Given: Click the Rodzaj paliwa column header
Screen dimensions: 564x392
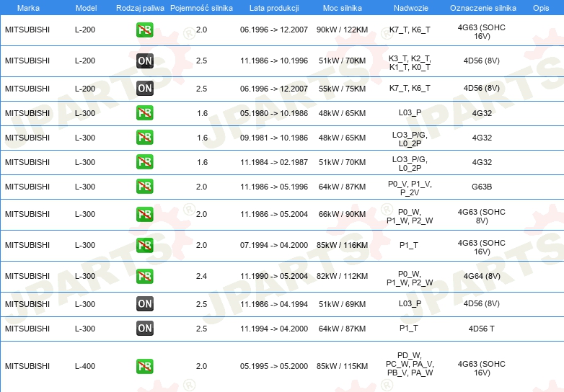Looking at the screenshot, I should click(140, 8).
